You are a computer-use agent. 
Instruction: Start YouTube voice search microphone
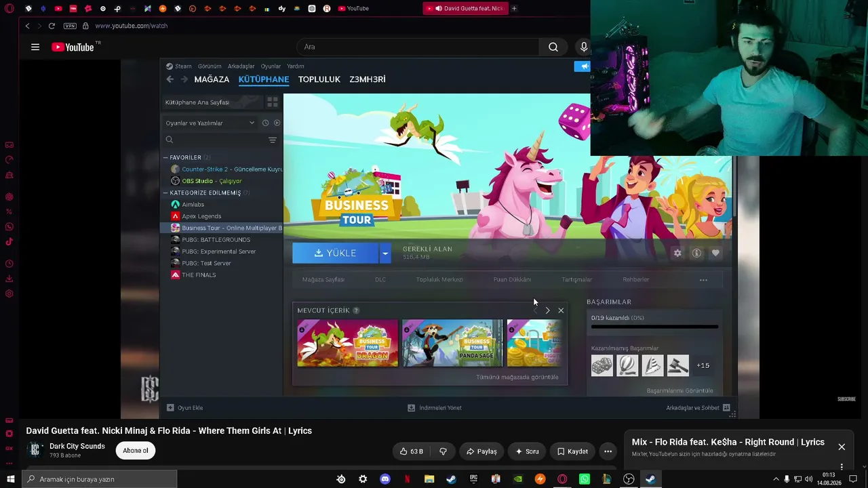[x=583, y=47]
